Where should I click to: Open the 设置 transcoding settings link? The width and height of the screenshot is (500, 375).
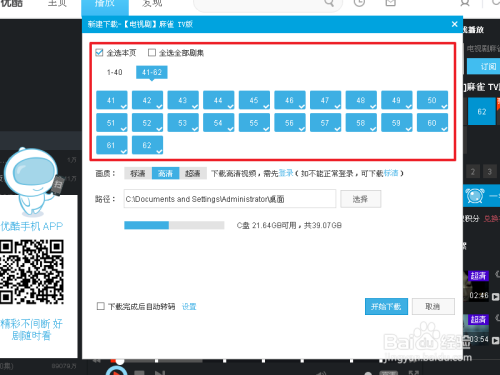point(189,306)
